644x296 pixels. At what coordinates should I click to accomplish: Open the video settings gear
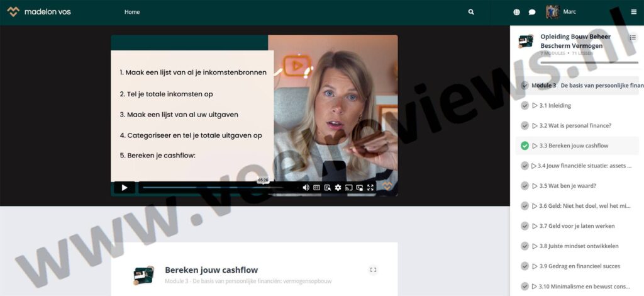(338, 188)
